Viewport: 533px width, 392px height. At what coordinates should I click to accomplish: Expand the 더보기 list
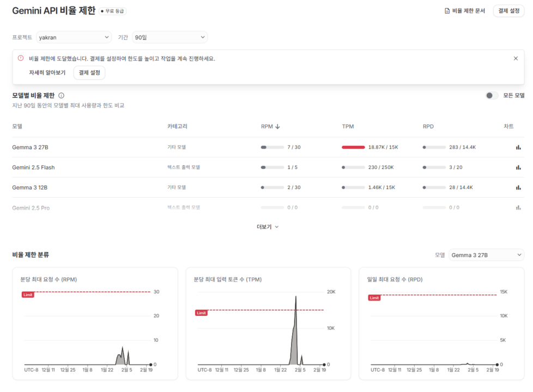point(267,226)
